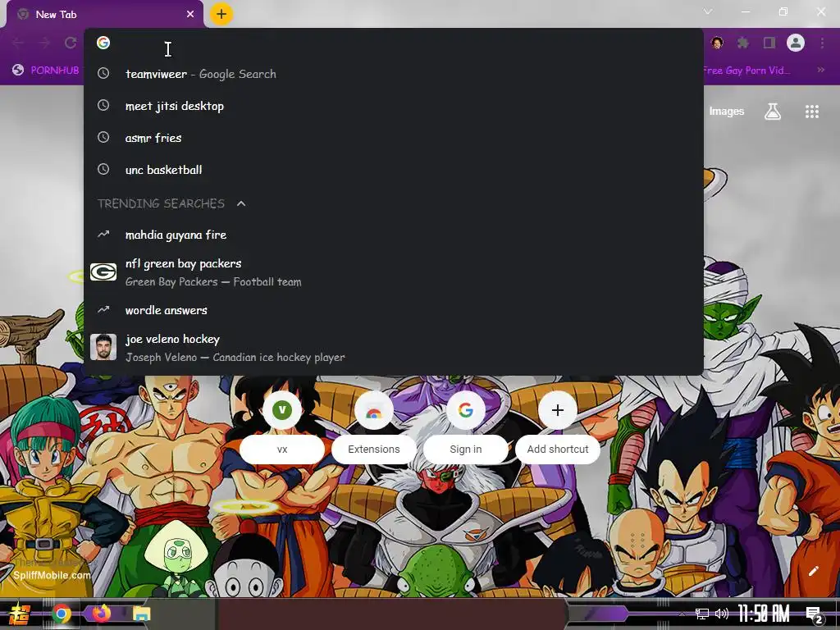
Task: Go back with the back arrow
Action: pyautogui.click(x=18, y=43)
